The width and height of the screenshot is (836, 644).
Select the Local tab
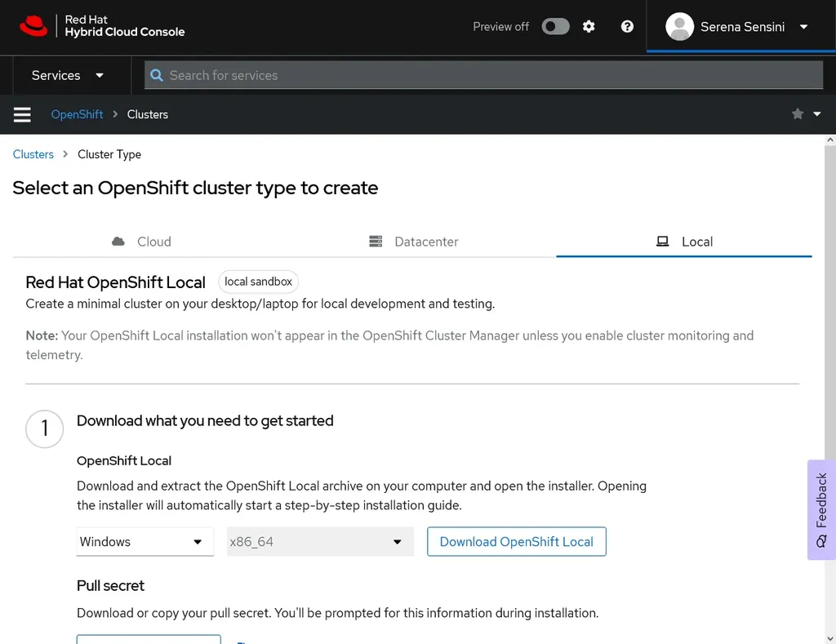click(684, 242)
